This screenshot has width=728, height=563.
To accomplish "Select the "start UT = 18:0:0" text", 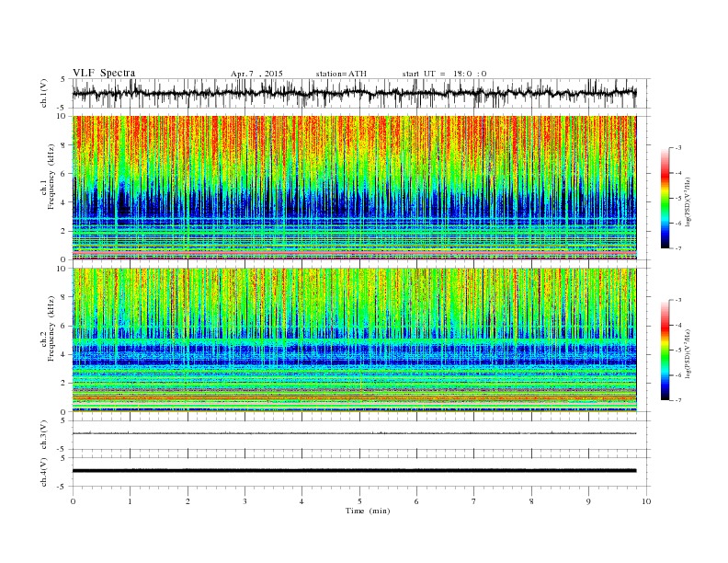I will click(444, 74).
